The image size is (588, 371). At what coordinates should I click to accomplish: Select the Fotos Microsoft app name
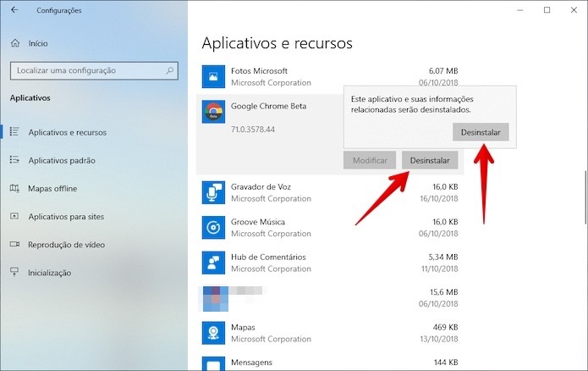click(x=259, y=71)
